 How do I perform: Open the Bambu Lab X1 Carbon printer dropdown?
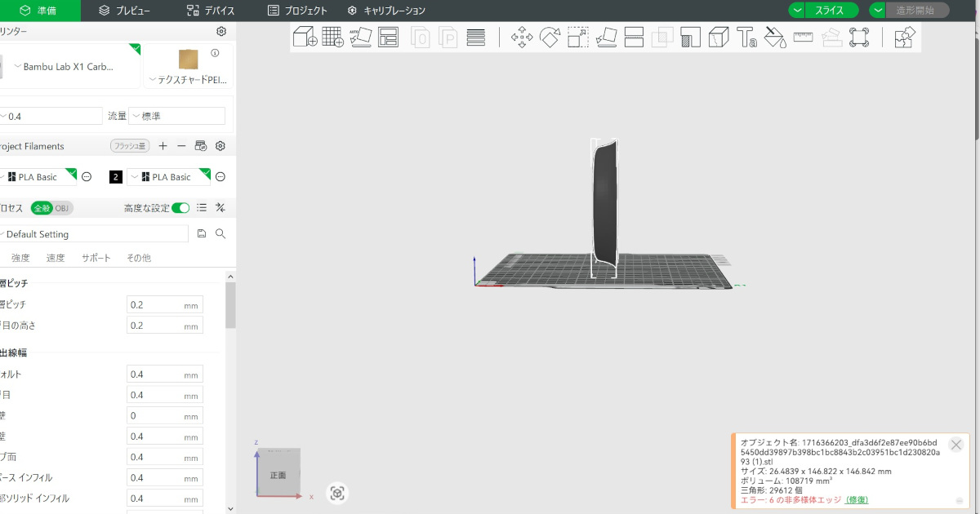click(69, 67)
